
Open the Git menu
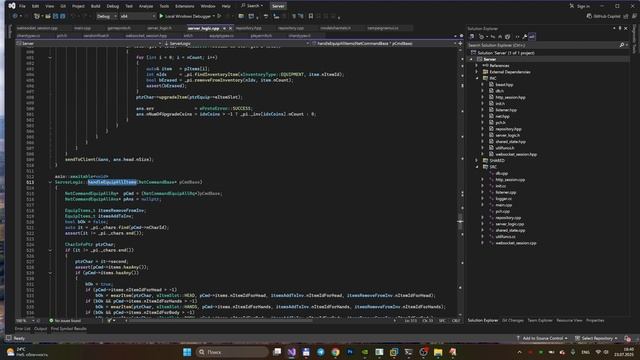point(63,6)
